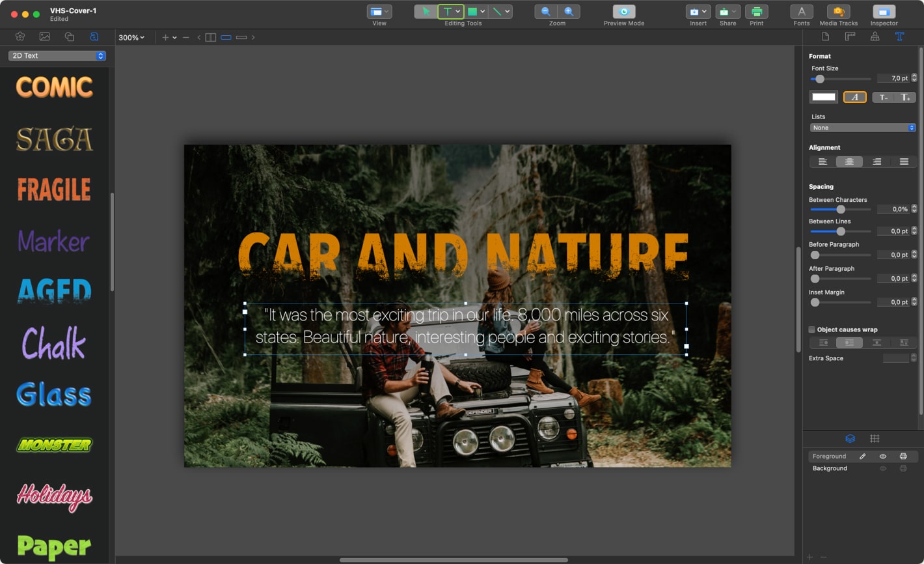924x564 pixels.
Task: Select center text alignment
Action: [x=849, y=161]
